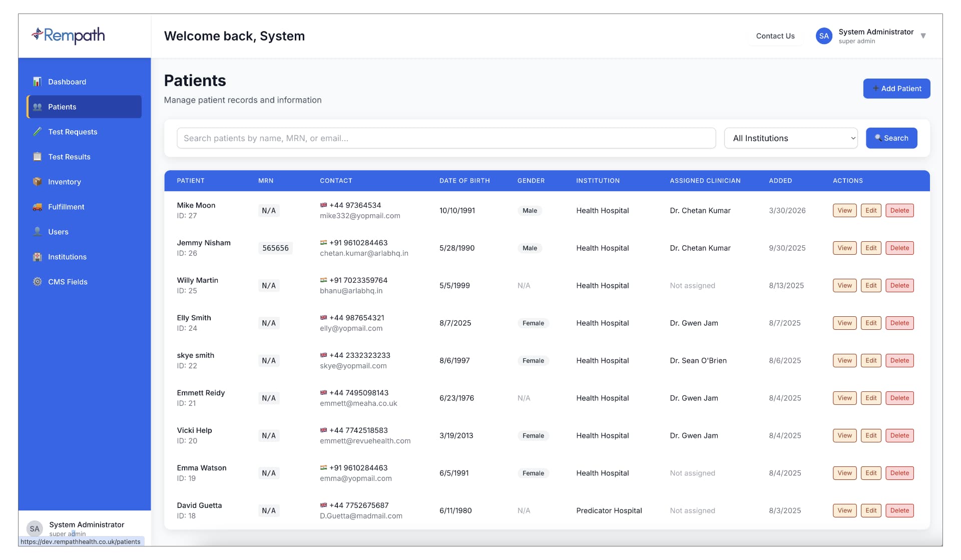Click the Test Requests pencil icon
This screenshot has height=560, width=961.
coord(37,132)
